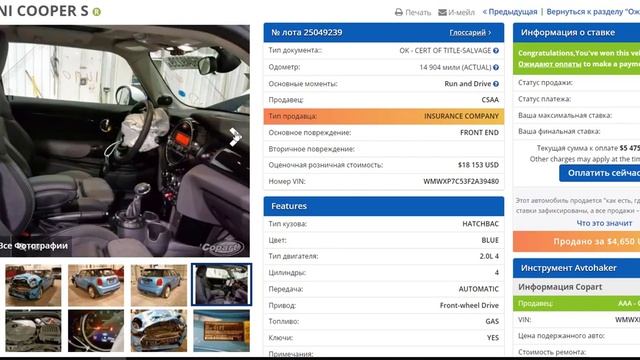Screen dimensions: 640x360
Task: Click the lot number 25049239 header
Action: [307, 32]
